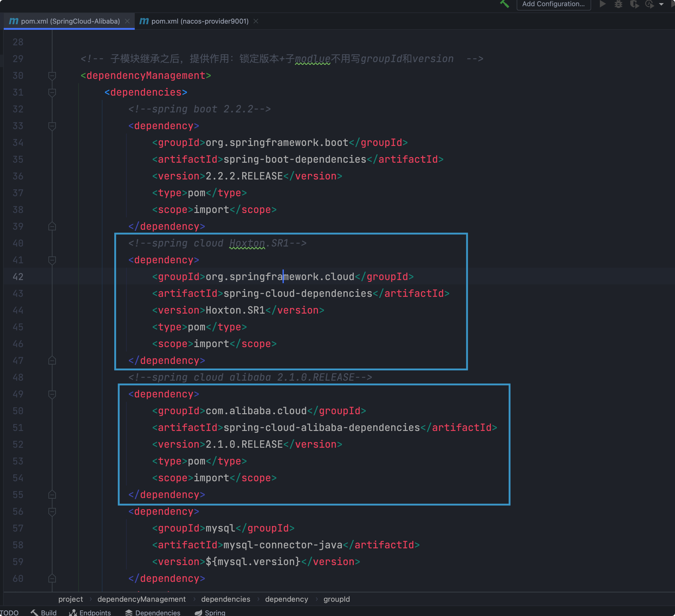
Task: Click dependencyManagement in the breadcrumb bar
Action: (x=141, y=599)
